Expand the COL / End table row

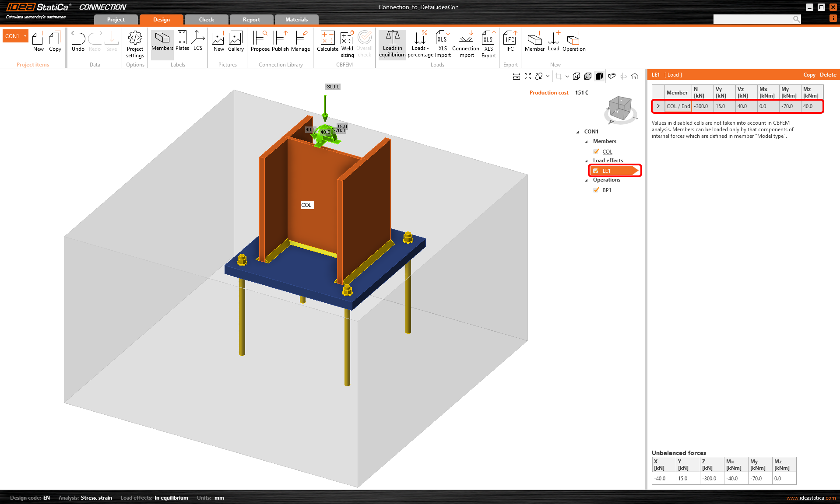658,106
